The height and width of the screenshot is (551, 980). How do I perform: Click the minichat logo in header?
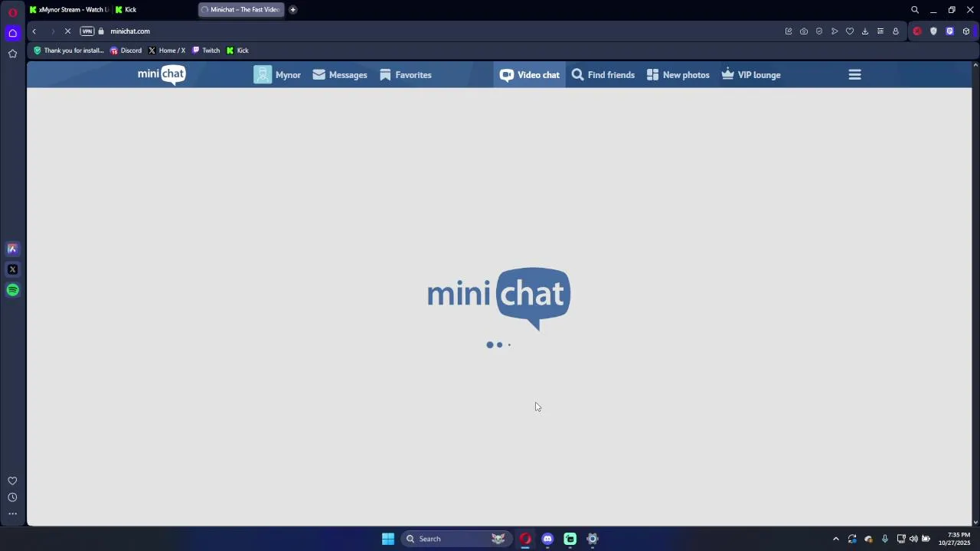click(x=162, y=74)
